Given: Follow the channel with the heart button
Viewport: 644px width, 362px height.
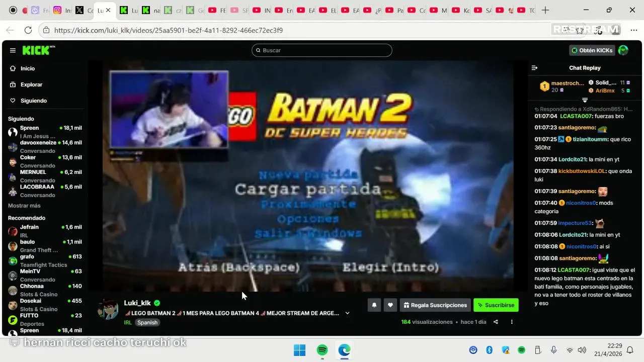Looking at the screenshot, I should tap(390, 305).
